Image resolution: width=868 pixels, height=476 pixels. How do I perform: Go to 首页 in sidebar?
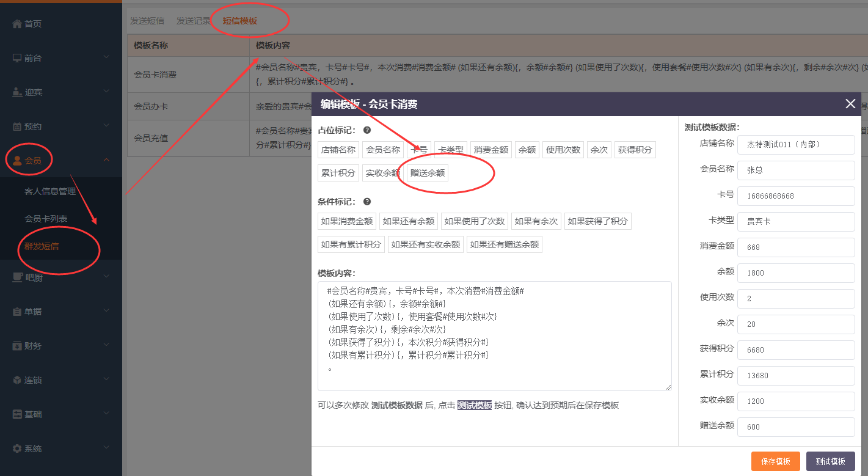click(33, 24)
